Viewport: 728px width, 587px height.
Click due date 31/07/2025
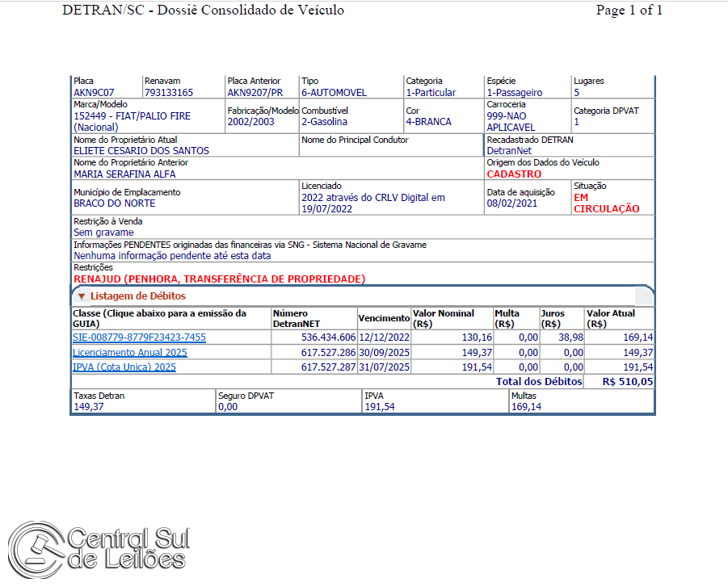pyautogui.click(x=385, y=367)
